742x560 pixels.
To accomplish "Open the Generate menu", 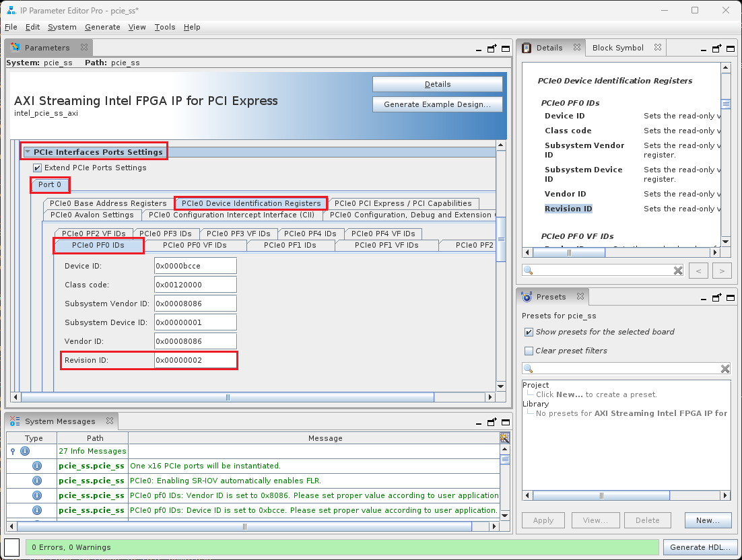I will (102, 27).
